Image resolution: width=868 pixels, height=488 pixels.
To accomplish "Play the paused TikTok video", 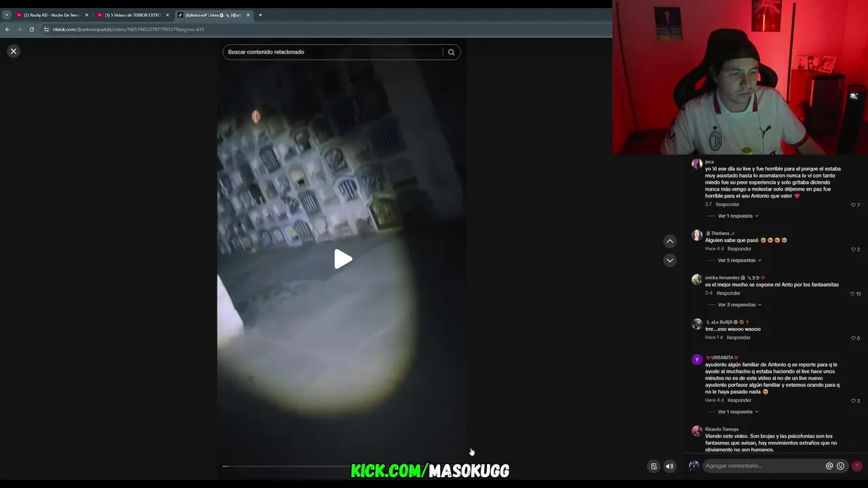I will pyautogui.click(x=342, y=259).
